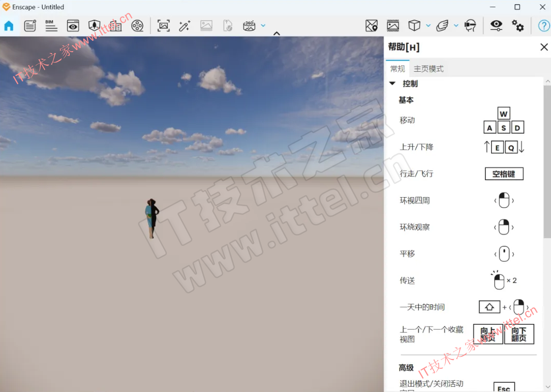The width and height of the screenshot is (551, 392).
Task: Switch to the 主页模式 tab
Action: pos(428,69)
